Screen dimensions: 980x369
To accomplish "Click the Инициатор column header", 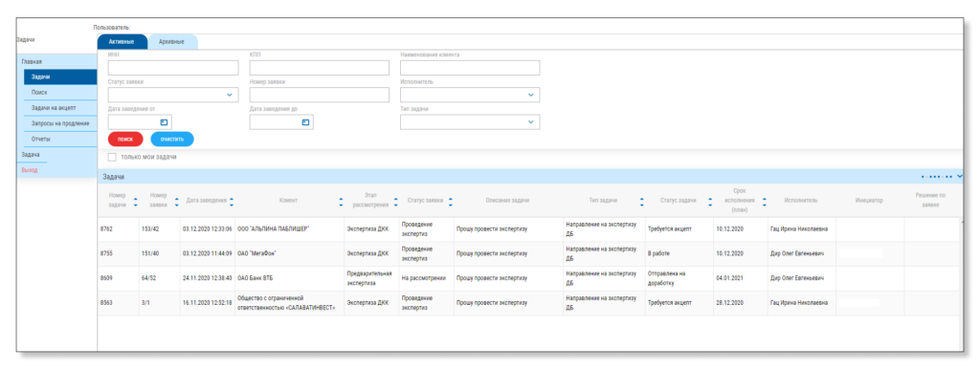I will 869,201.
